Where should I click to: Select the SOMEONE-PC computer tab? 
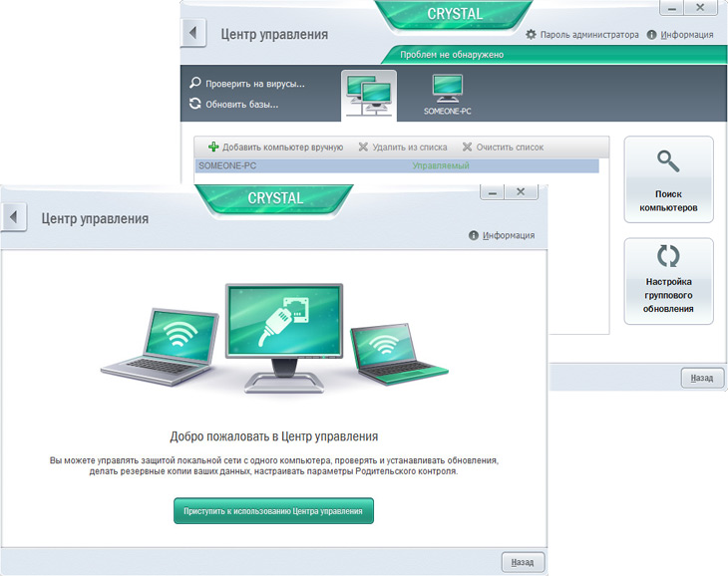(447, 95)
